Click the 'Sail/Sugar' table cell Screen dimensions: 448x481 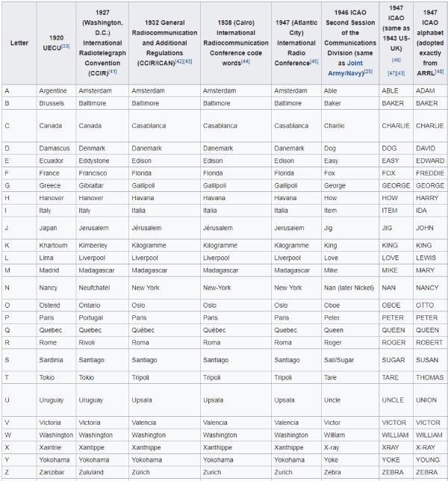340,360
